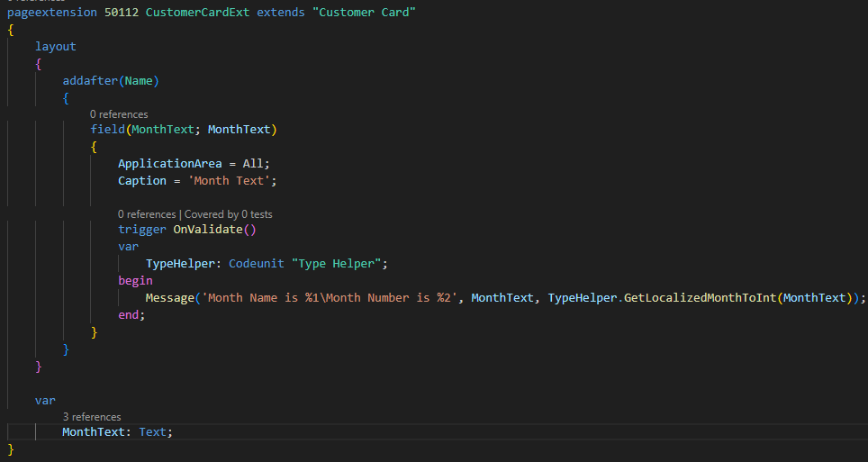The height and width of the screenshot is (462, 868).
Task: Click the OnValidate trigger name
Action: tap(208, 229)
